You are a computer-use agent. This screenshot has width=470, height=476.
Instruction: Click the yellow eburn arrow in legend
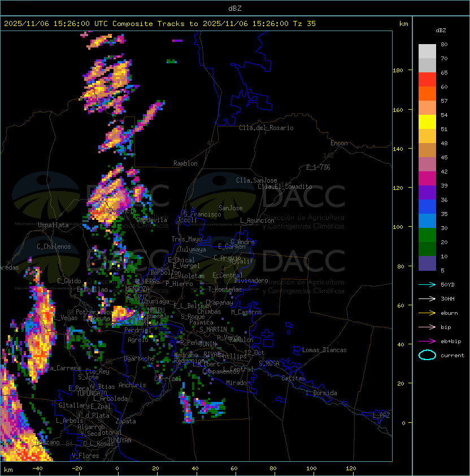(x=427, y=313)
